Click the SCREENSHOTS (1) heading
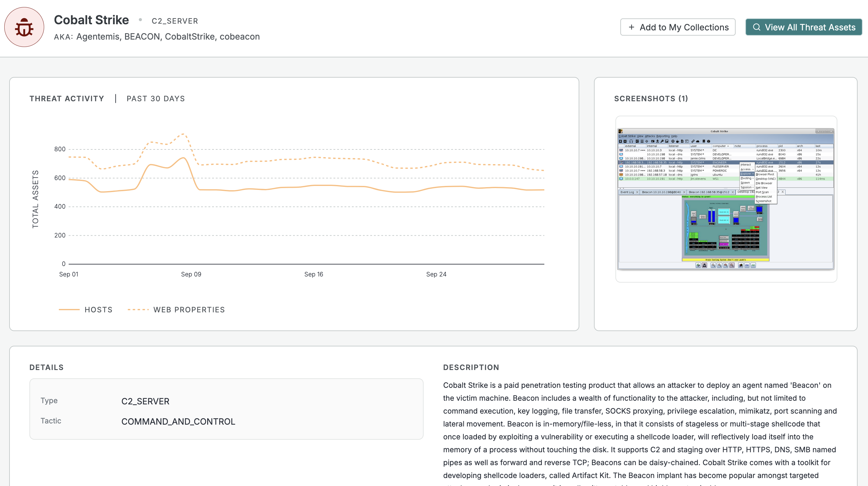Viewport: 868px width, 486px height. [x=651, y=98]
